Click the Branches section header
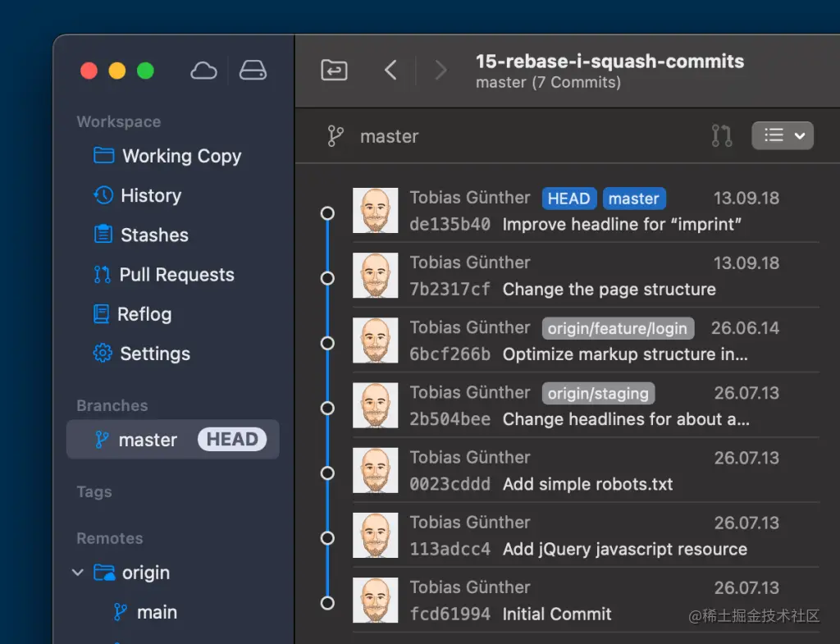 (x=112, y=405)
